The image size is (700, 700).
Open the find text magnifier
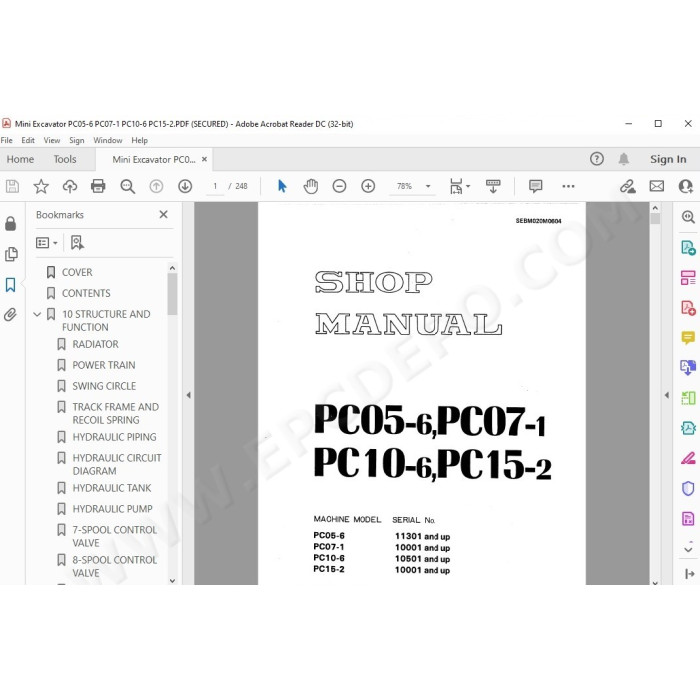(x=128, y=186)
